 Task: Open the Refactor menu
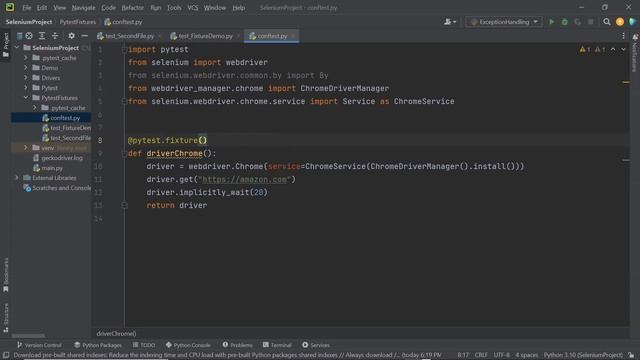pos(133,8)
